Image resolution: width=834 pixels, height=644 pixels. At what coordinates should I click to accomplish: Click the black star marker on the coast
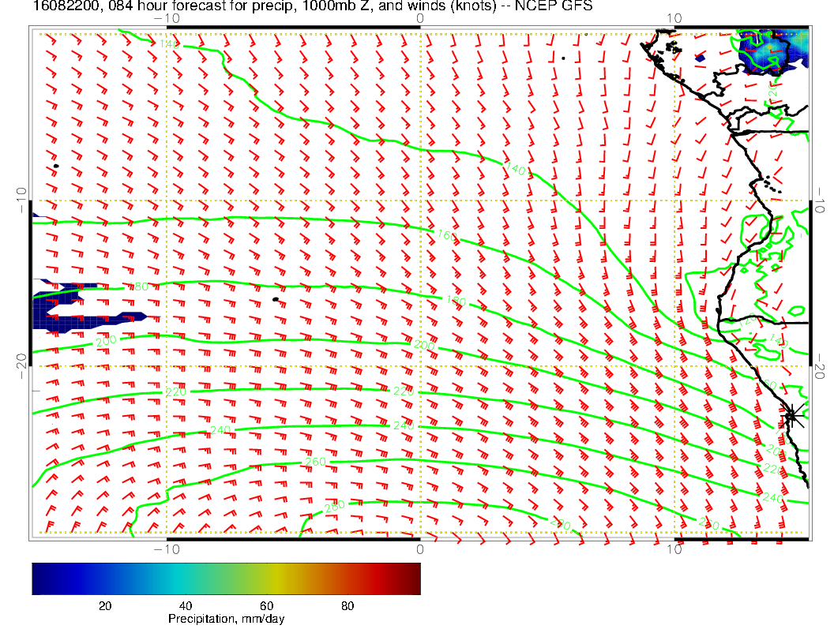pyautogui.click(x=791, y=414)
